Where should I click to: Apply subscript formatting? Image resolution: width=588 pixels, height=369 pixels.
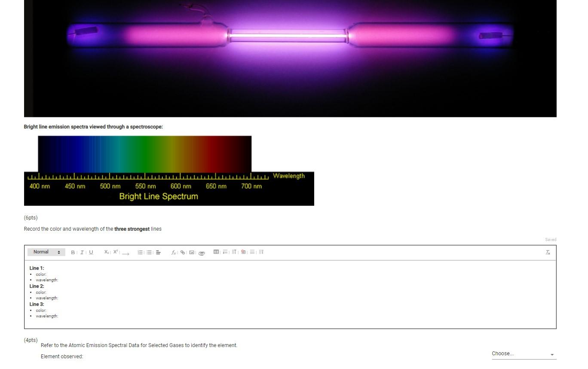click(x=106, y=252)
